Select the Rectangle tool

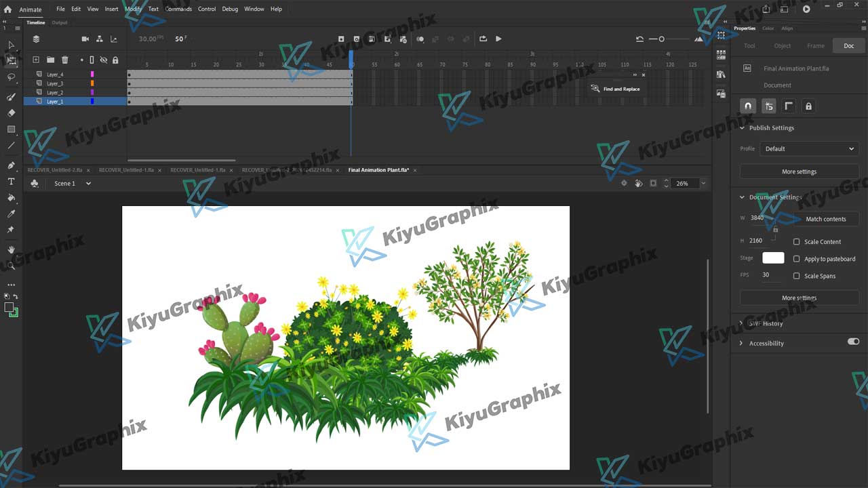tap(11, 129)
